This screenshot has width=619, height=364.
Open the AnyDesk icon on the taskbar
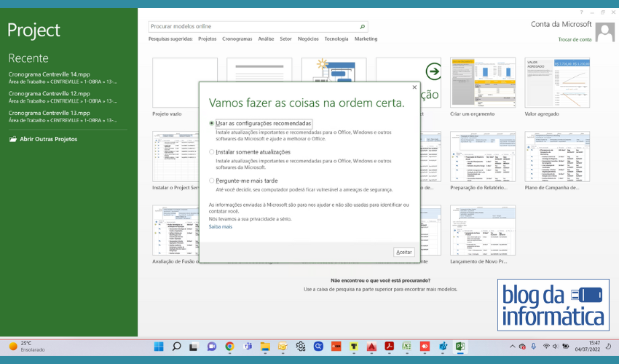pos(425,347)
